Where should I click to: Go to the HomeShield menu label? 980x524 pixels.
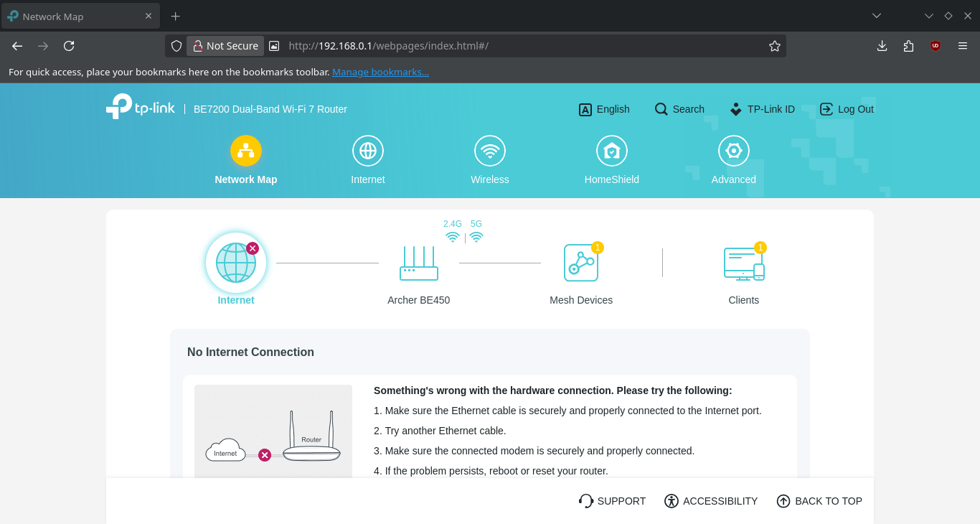click(x=612, y=179)
